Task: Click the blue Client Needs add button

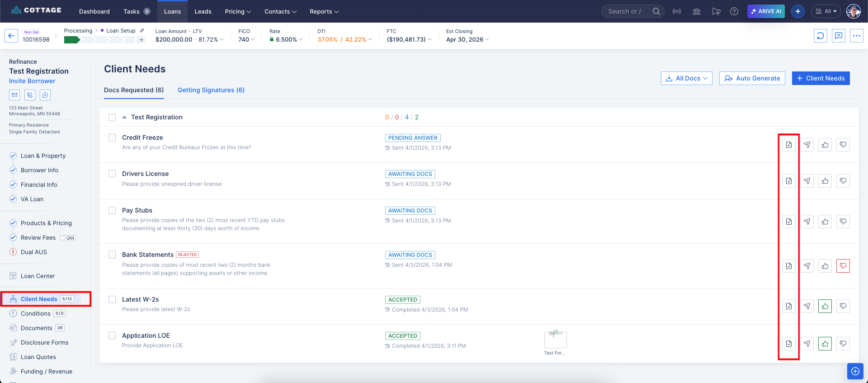Action: (x=821, y=78)
